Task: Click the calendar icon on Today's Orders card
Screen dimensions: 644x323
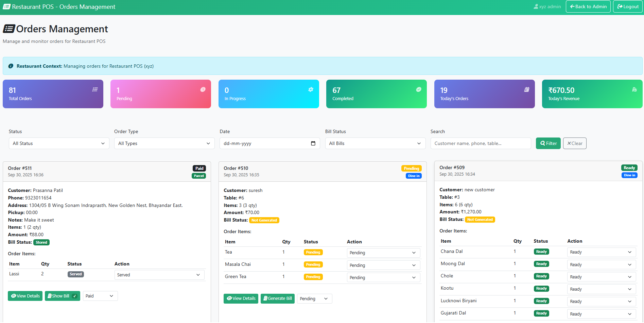Action: click(527, 89)
